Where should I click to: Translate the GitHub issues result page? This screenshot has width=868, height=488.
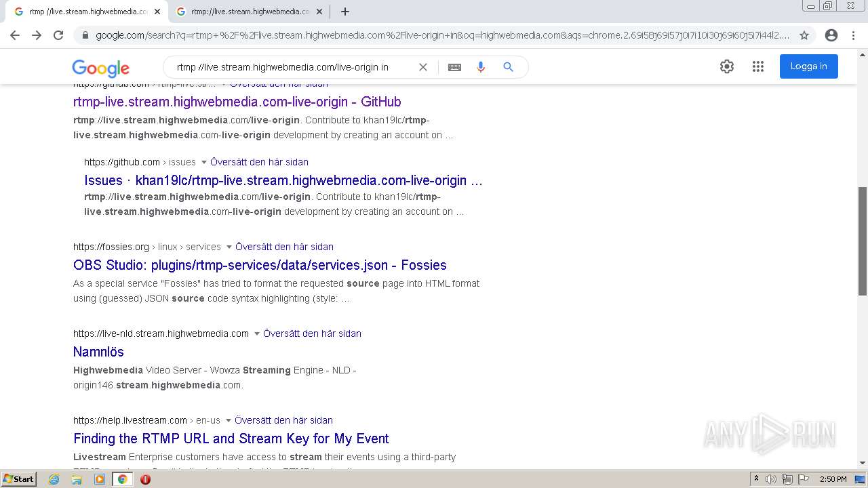259,162
